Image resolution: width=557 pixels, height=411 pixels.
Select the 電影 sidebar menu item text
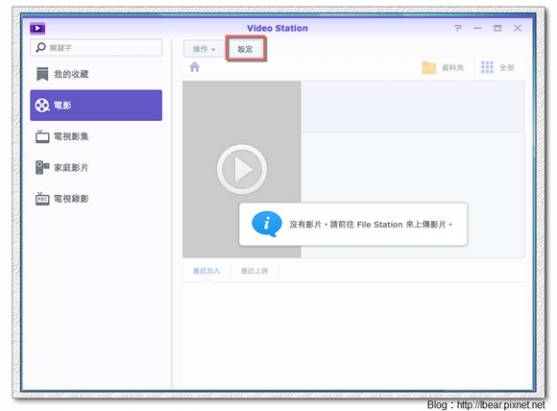point(63,105)
